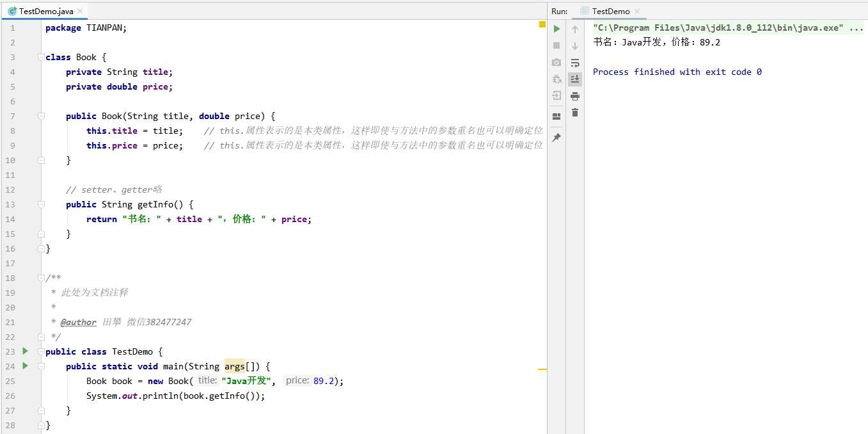Collapse the class Book code block
Image resolution: width=868 pixels, height=434 pixels.
[41, 57]
